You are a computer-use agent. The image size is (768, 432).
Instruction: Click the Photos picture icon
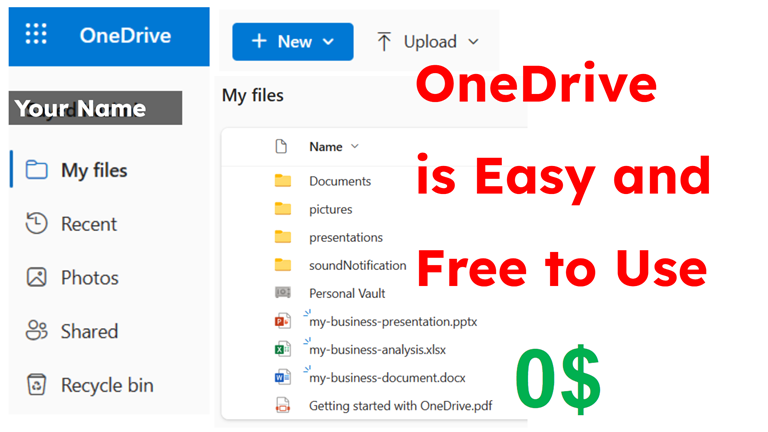(36, 277)
